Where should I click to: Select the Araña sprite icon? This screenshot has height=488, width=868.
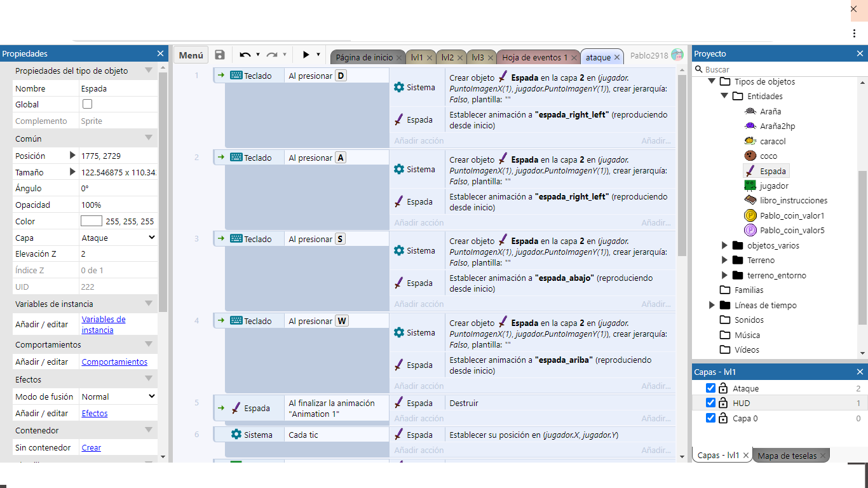point(750,111)
